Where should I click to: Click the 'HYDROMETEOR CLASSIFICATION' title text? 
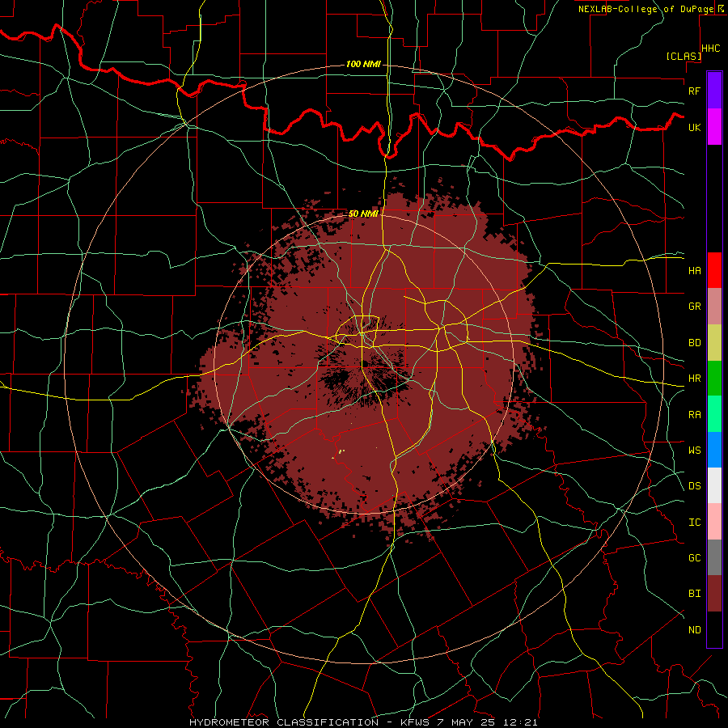point(284,722)
